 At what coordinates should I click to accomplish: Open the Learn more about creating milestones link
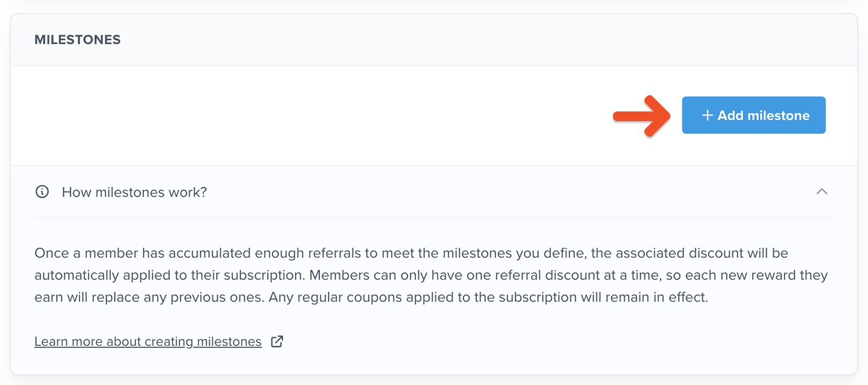click(x=148, y=342)
